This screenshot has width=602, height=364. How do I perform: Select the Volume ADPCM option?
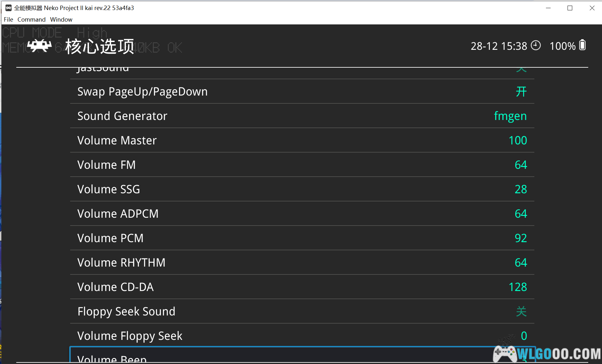click(302, 214)
